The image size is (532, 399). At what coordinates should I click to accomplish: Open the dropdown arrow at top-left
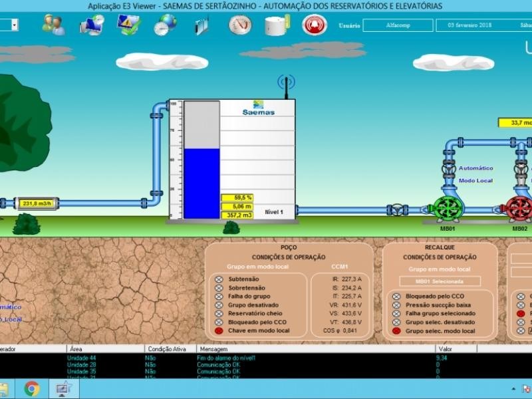click(14, 25)
